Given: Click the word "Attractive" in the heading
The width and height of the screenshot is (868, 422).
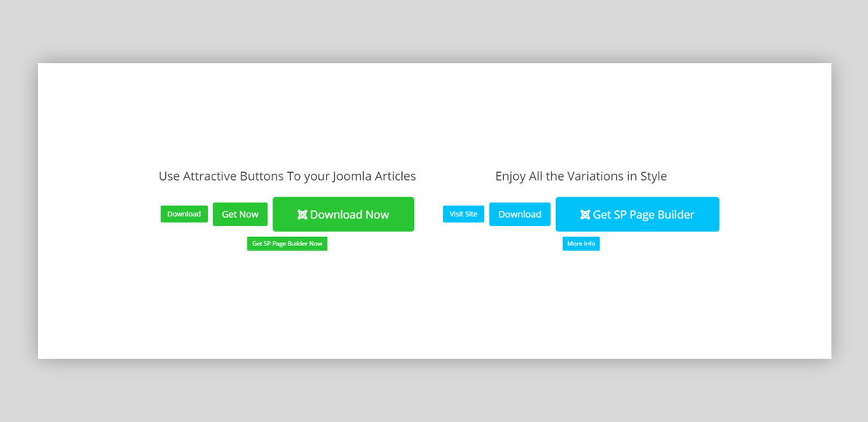Looking at the screenshot, I should tap(210, 177).
